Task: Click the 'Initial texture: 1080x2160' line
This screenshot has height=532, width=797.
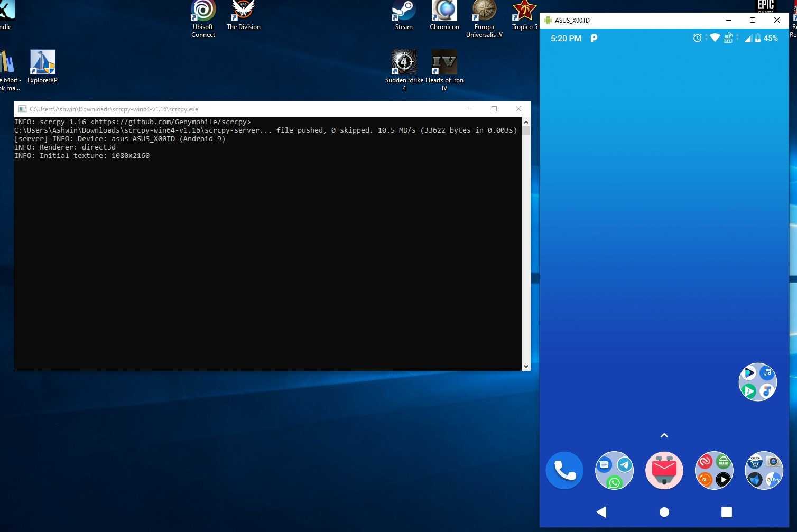Action: point(82,156)
